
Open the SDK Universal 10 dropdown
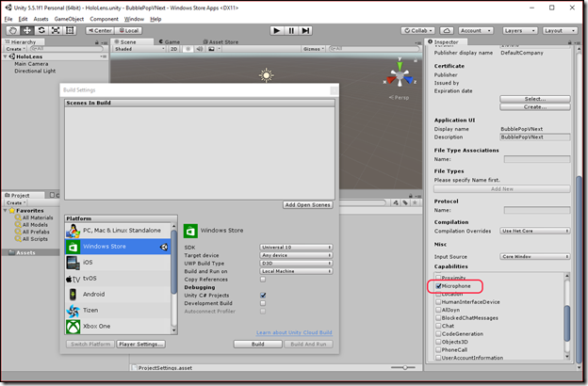pyautogui.click(x=296, y=248)
